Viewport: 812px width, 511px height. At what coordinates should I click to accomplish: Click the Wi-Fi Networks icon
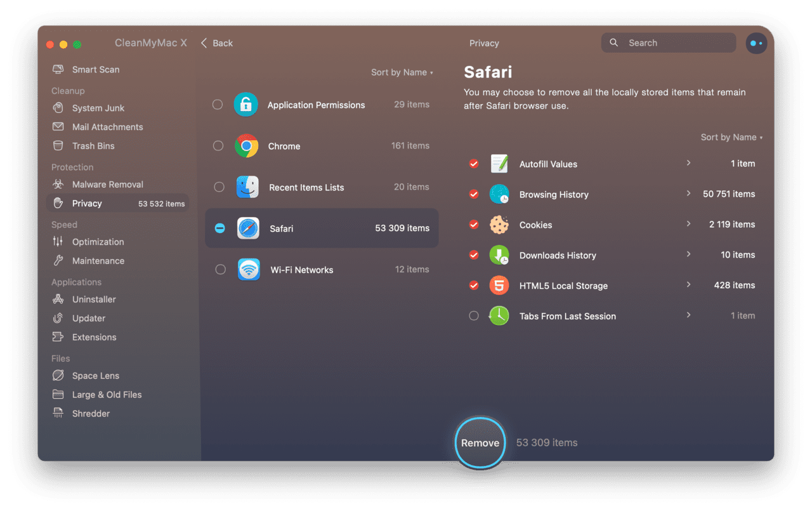pyautogui.click(x=249, y=270)
